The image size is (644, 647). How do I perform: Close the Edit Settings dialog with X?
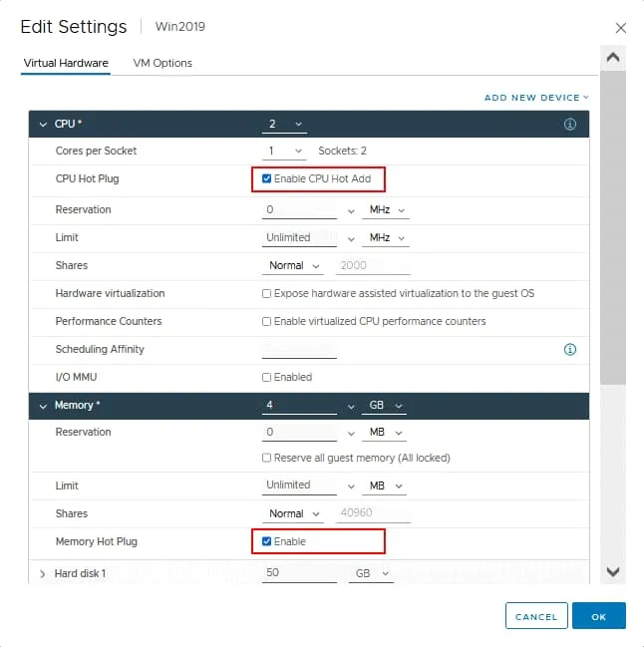click(620, 28)
